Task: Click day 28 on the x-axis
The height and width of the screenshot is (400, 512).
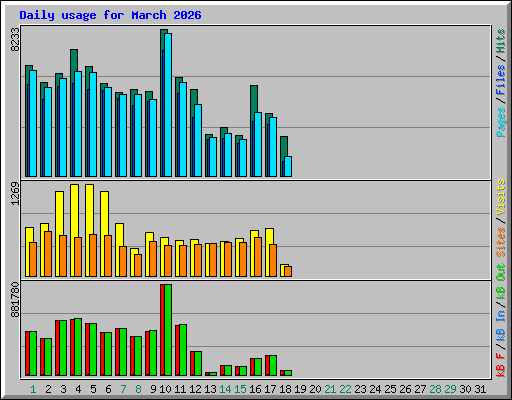Action: (x=435, y=389)
